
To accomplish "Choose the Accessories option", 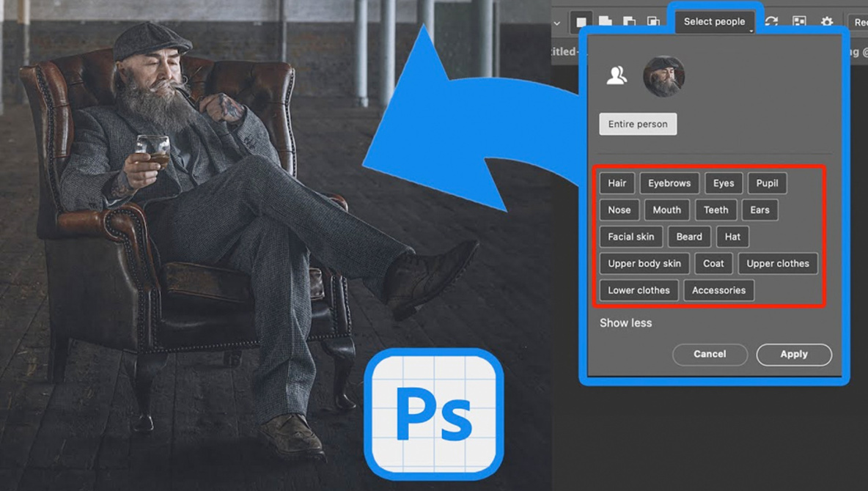I will pyautogui.click(x=718, y=290).
